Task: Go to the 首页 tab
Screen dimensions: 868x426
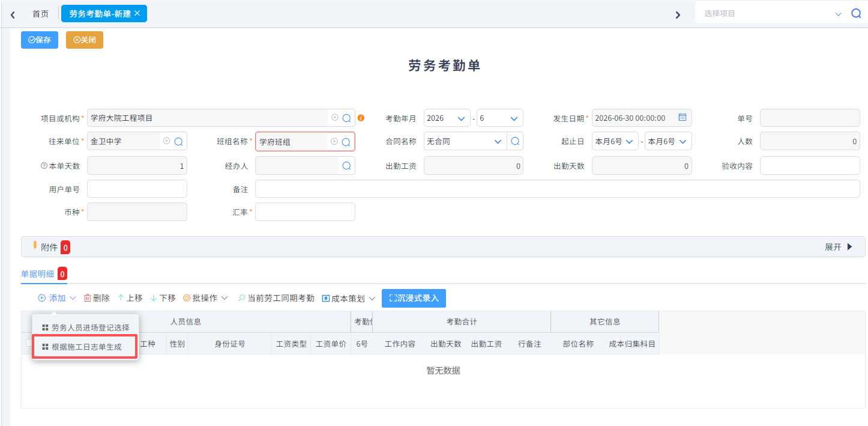Action: [40, 13]
